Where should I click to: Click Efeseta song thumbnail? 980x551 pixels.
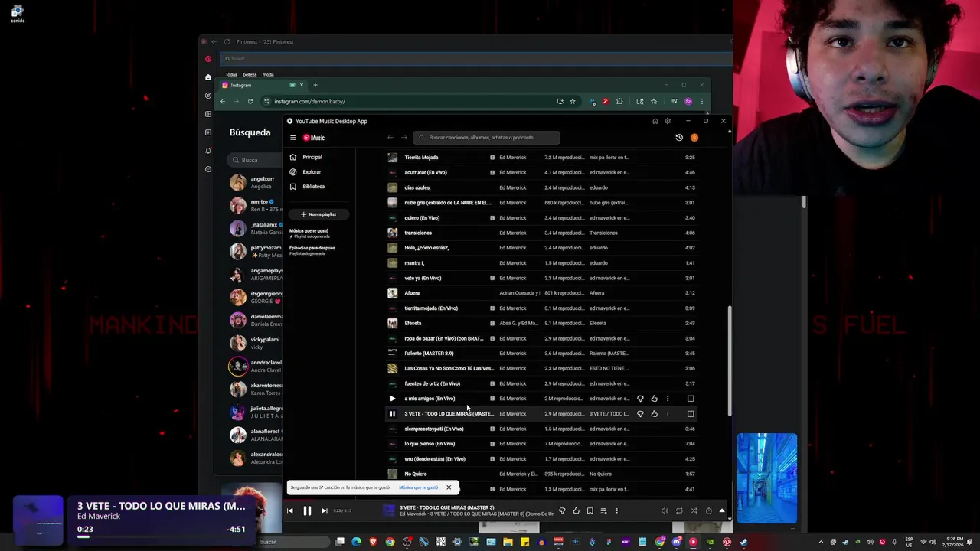tap(392, 323)
